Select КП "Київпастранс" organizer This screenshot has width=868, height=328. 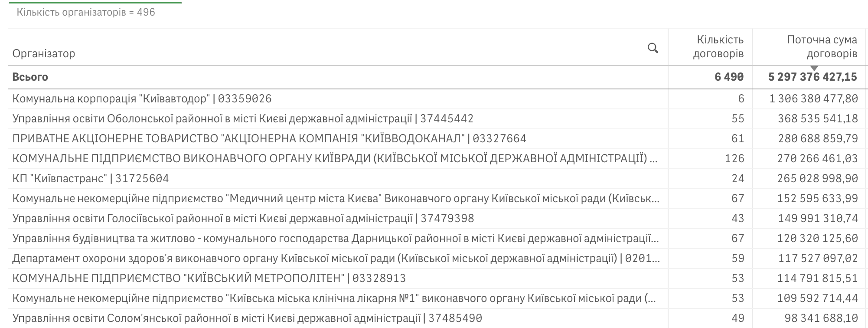point(91,179)
